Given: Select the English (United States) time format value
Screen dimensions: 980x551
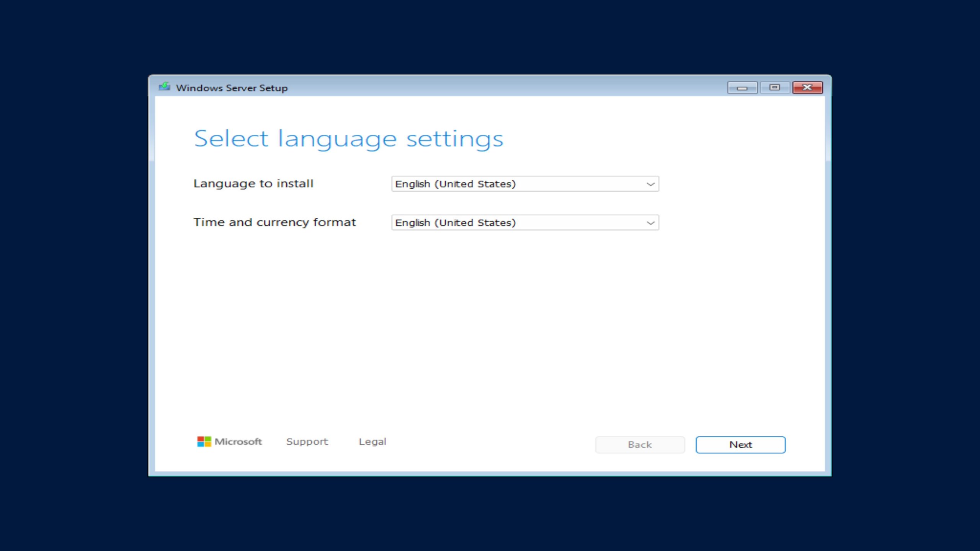Looking at the screenshot, I should 455,222.
